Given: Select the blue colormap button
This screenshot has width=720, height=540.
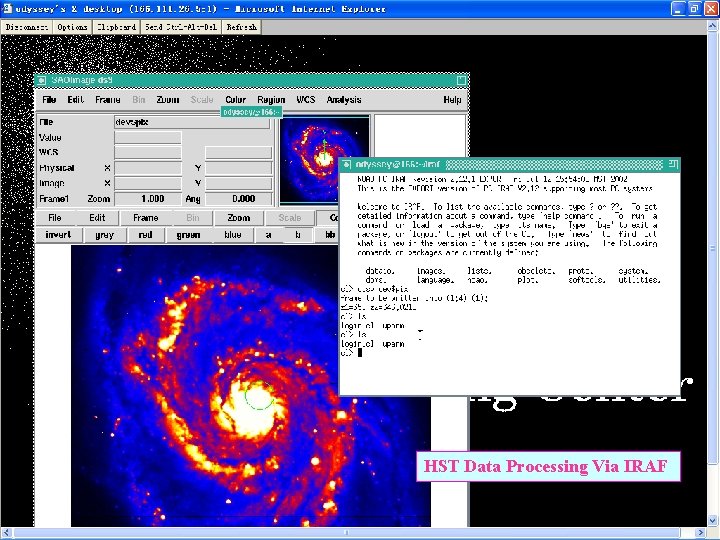Looking at the screenshot, I should tap(233, 235).
